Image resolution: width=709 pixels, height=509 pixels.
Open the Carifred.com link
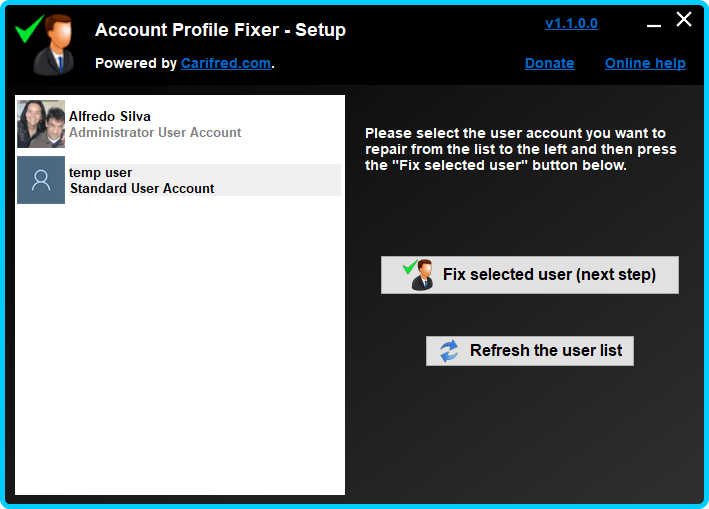click(x=225, y=63)
